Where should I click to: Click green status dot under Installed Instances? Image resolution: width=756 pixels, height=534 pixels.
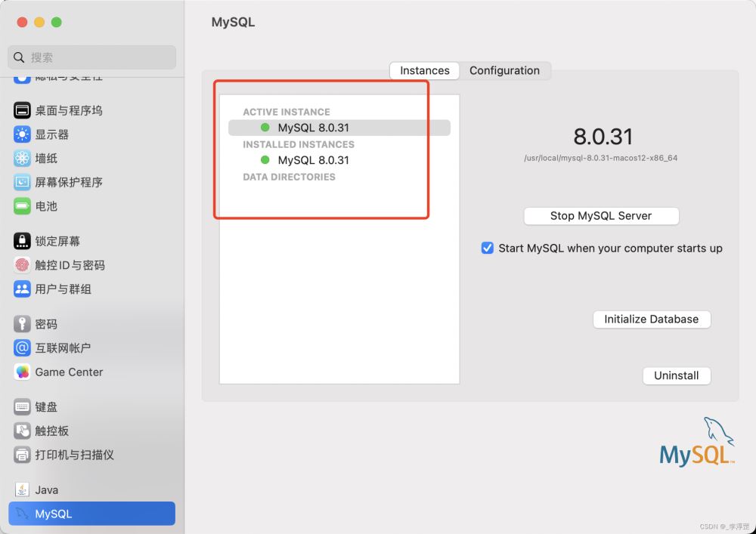point(265,160)
